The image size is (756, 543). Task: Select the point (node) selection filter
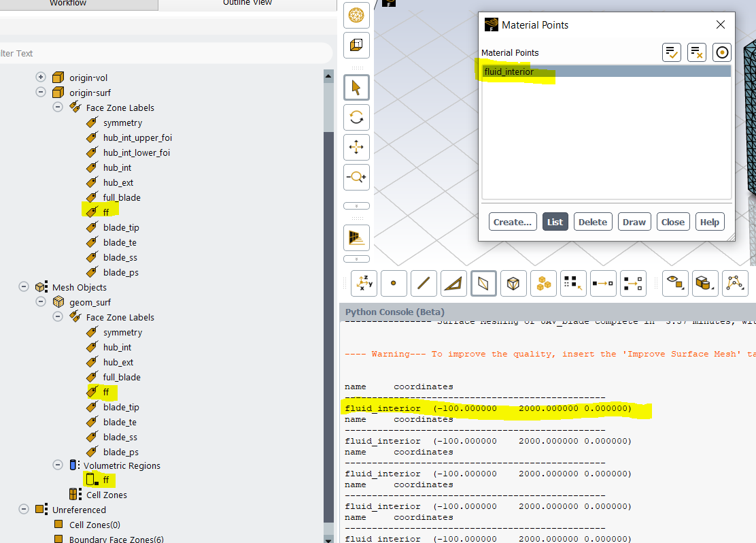point(394,283)
